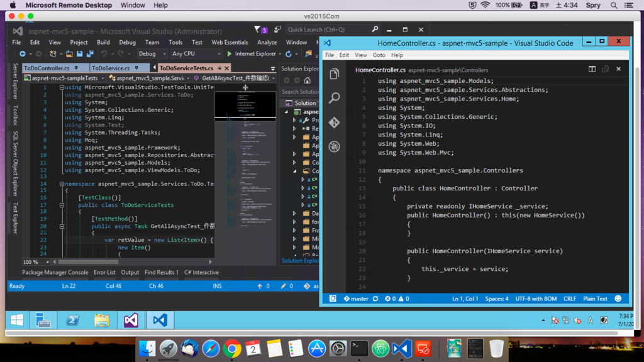
Task: Open the active files list dropdown arrow
Action: (273, 69)
